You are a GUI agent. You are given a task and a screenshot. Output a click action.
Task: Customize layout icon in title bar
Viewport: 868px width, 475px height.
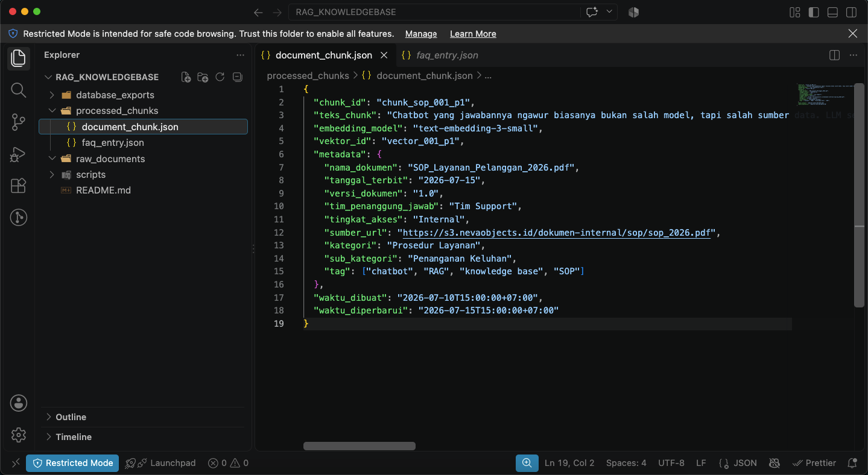click(x=795, y=12)
